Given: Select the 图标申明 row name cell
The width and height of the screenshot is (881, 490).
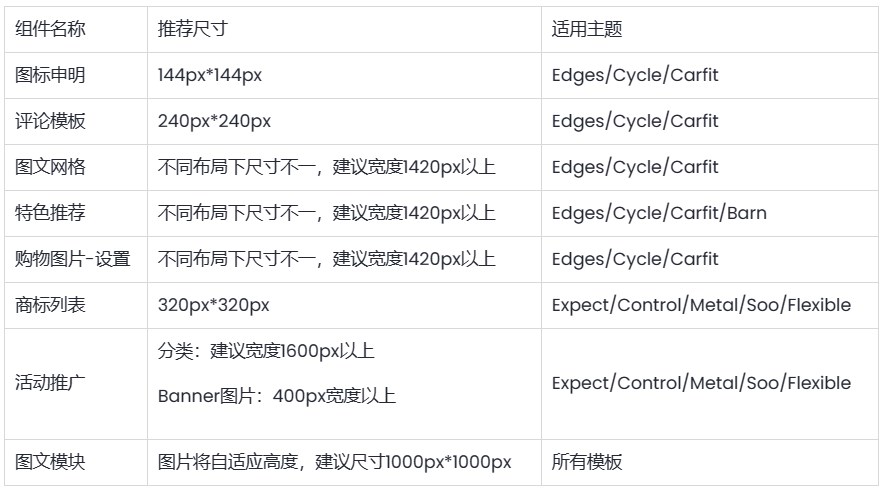Looking at the screenshot, I should click(x=51, y=75).
